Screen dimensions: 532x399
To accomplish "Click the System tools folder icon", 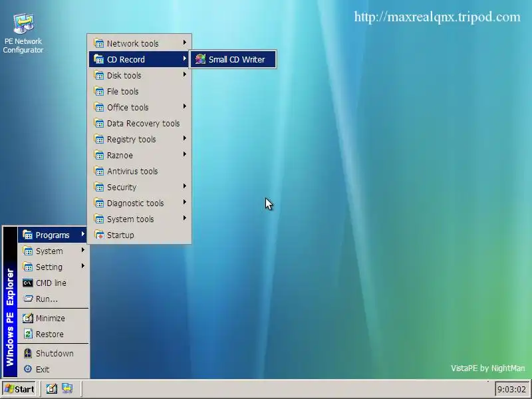I will [98, 219].
